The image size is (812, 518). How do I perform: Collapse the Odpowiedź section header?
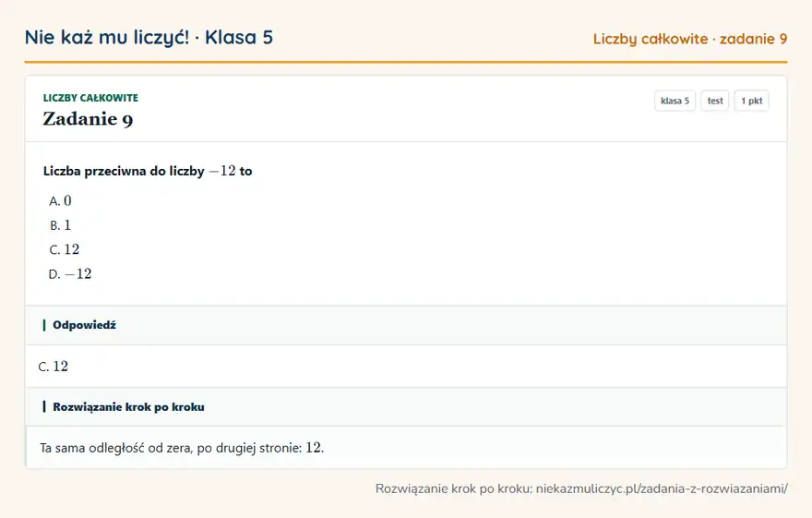(x=406, y=325)
